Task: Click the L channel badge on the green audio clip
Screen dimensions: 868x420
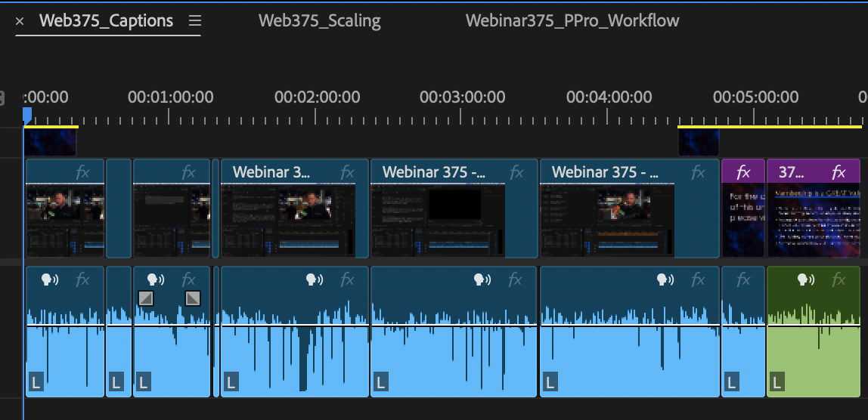Action: [777, 383]
